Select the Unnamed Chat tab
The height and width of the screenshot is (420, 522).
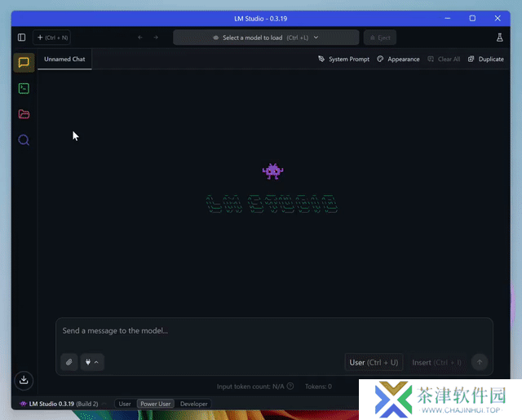tap(64, 60)
